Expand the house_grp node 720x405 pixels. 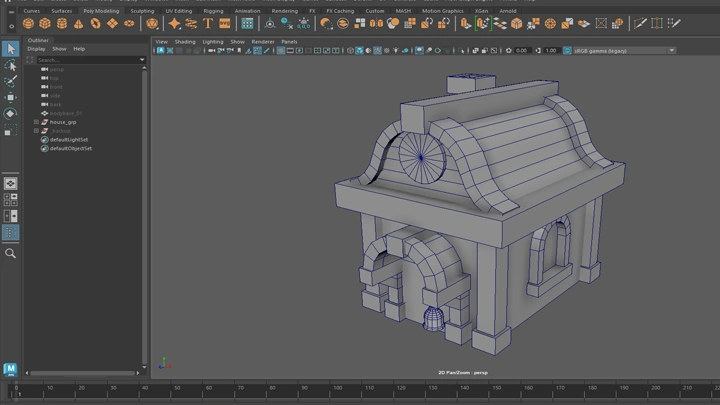tap(36, 122)
